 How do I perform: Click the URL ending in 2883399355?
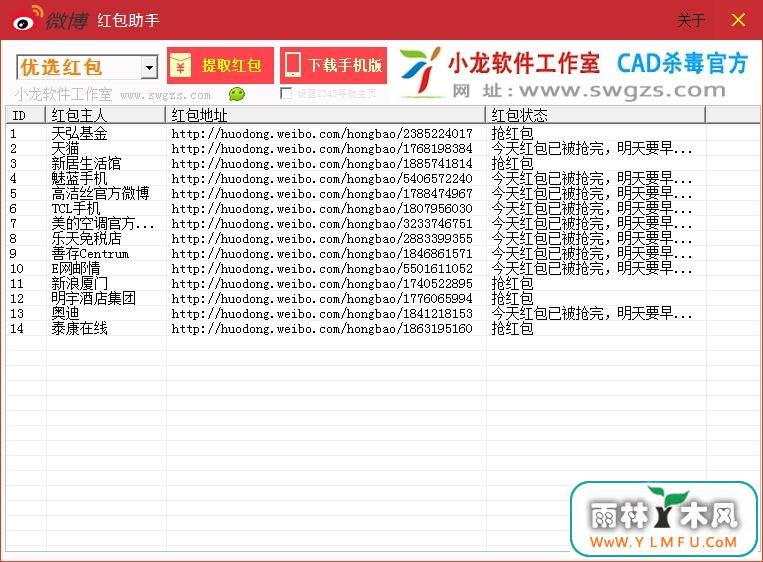[322, 239]
